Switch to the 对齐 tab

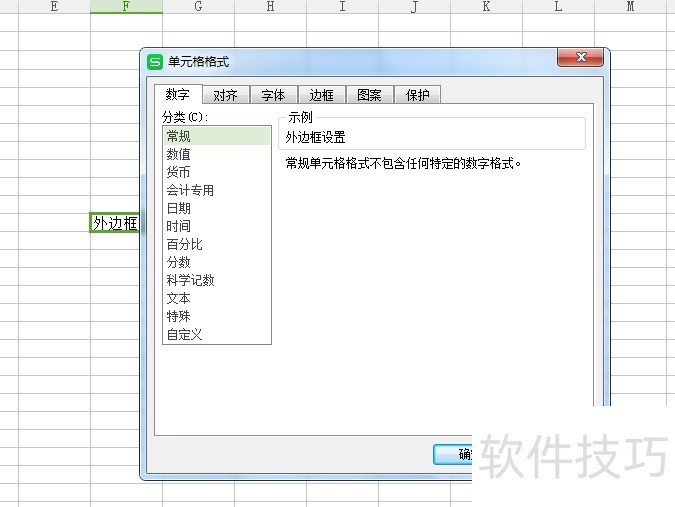click(x=226, y=95)
